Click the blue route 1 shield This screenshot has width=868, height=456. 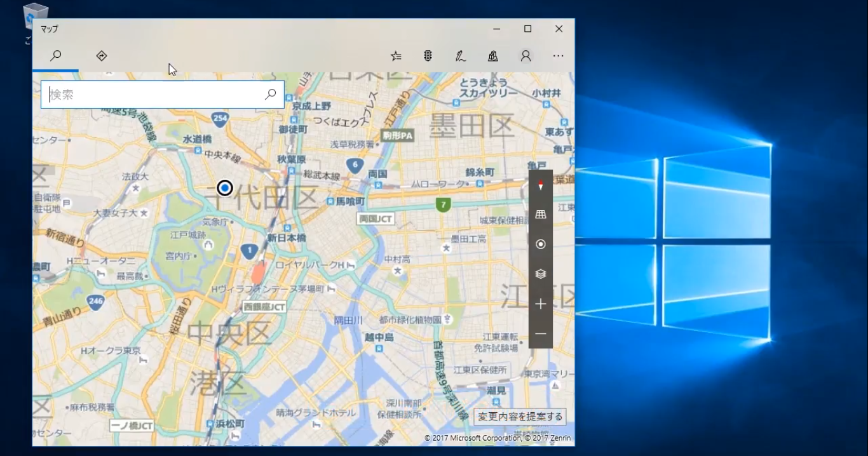pos(248,251)
